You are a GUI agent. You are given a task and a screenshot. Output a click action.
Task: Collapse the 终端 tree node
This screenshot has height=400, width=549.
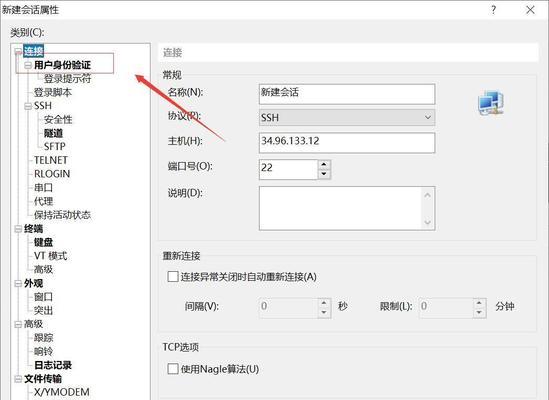coord(18,229)
